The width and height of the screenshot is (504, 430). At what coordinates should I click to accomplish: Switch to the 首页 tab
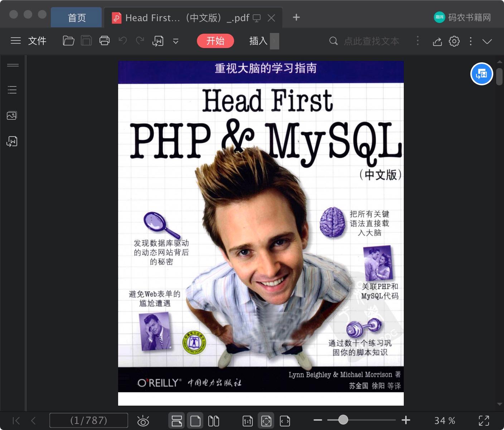point(77,18)
